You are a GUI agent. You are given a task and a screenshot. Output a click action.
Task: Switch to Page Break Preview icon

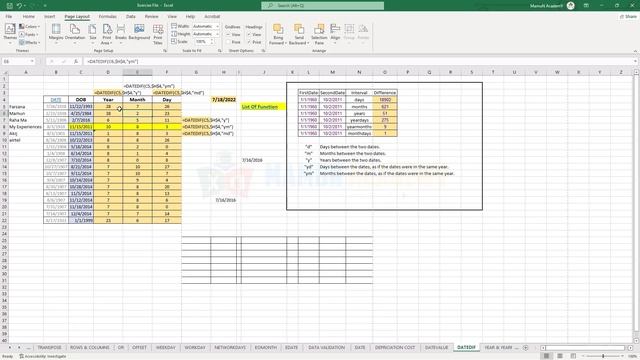click(x=573, y=356)
